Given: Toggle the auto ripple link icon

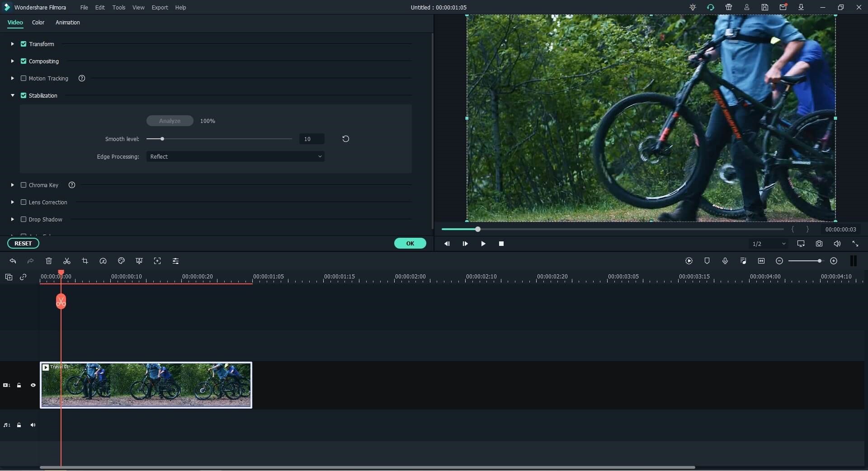Looking at the screenshot, I should point(23,277).
